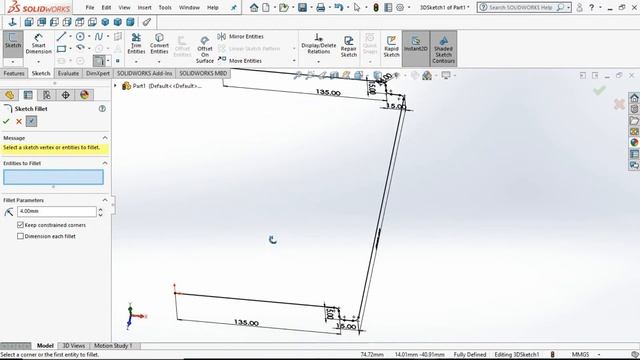Collapse the Message section
This screenshot has height=360, width=640.
pyautogui.click(x=105, y=138)
